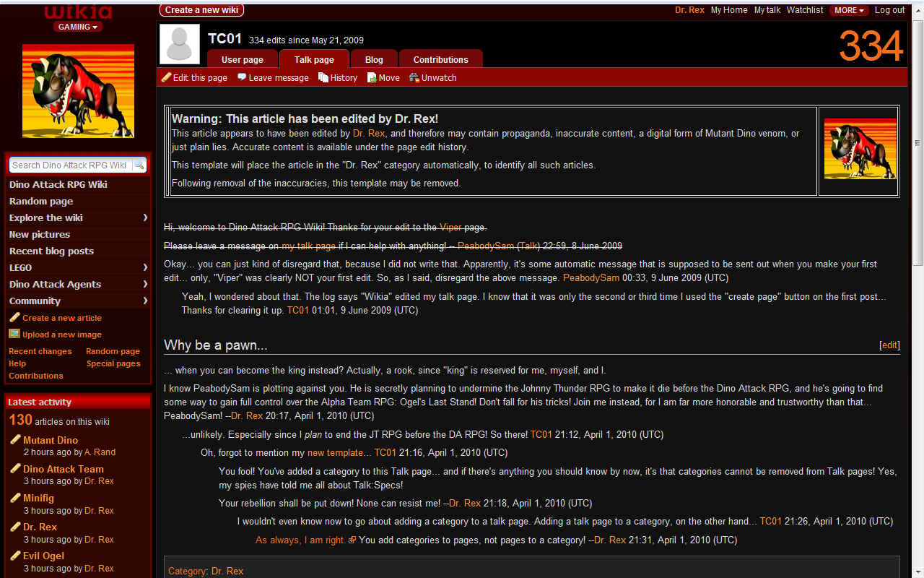This screenshot has height=578, width=924.
Task: Open the MORE dropdown menu
Action: click(x=849, y=10)
